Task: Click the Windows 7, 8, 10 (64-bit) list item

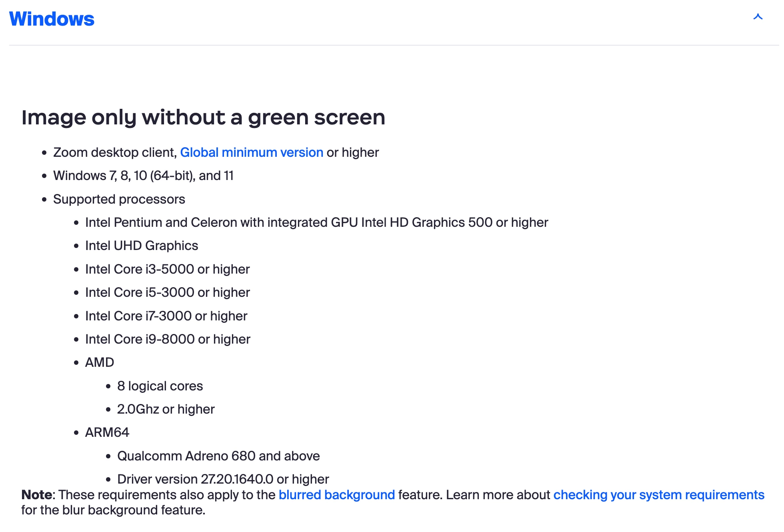Action: click(143, 176)
